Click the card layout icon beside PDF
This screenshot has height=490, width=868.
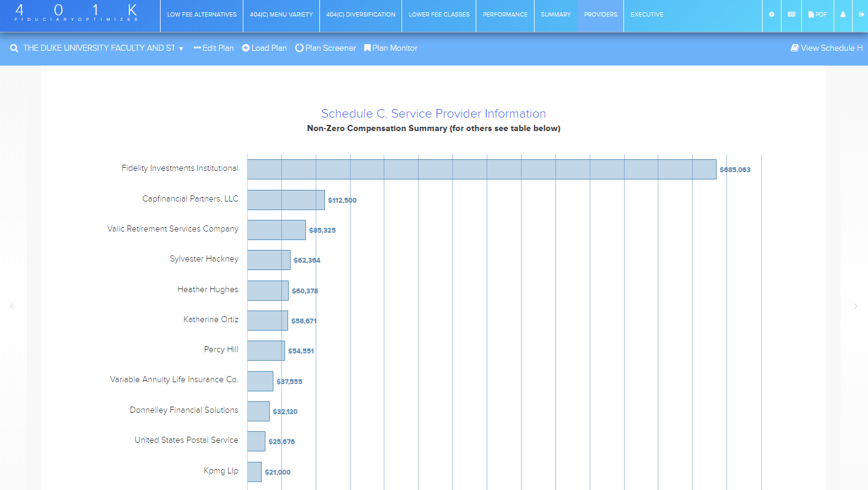(791, 15)
